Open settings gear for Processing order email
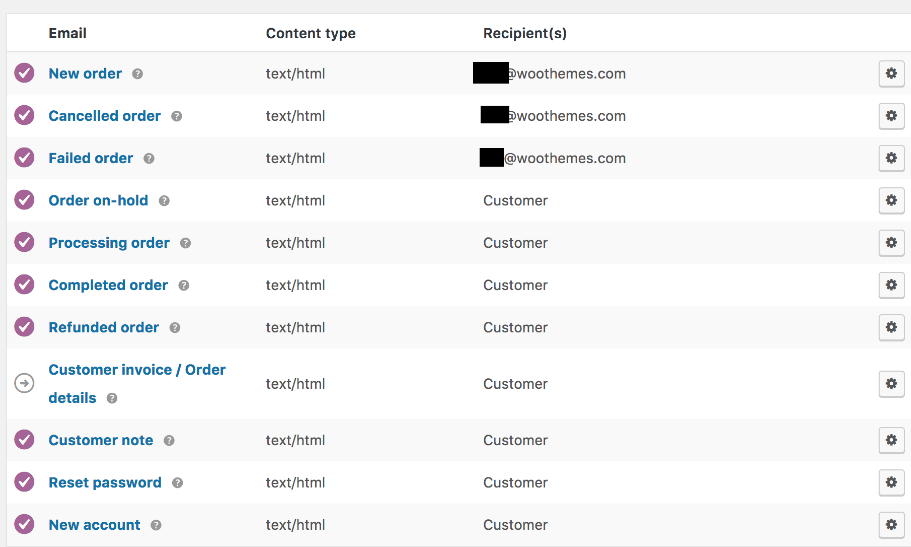The width and height of the screenshot is (911, 547). (x=891, y=243)
